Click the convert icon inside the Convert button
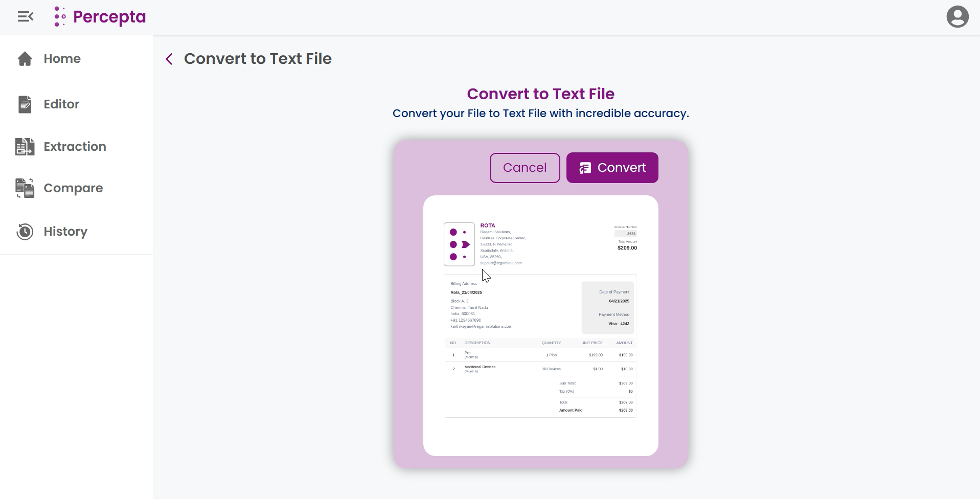Screen dimensions: 980x499 [x=584, y=168]
